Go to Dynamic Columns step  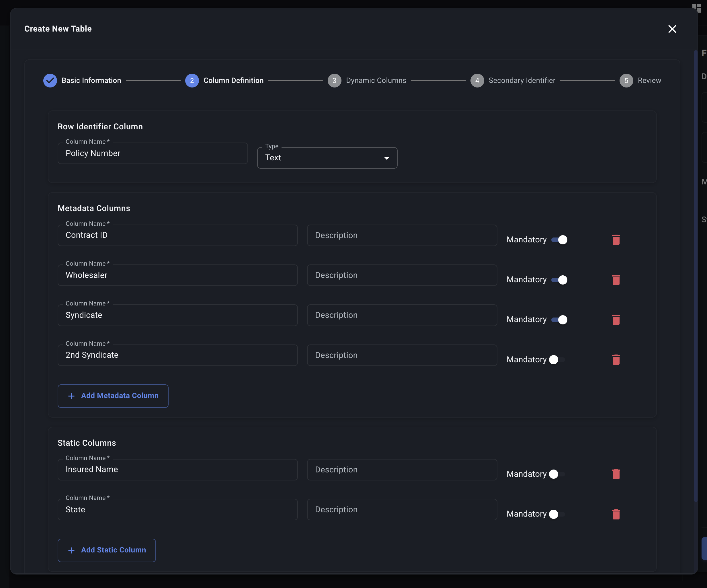pos(376,81)
